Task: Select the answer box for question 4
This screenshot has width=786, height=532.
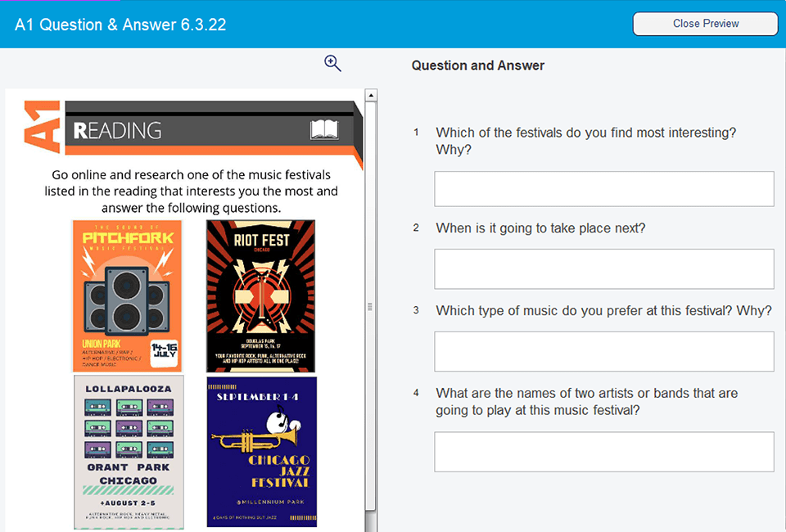Action: pos(604,452)
